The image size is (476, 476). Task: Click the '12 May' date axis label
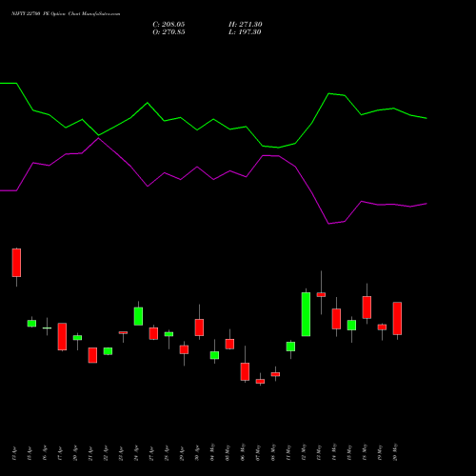(304, 452)
